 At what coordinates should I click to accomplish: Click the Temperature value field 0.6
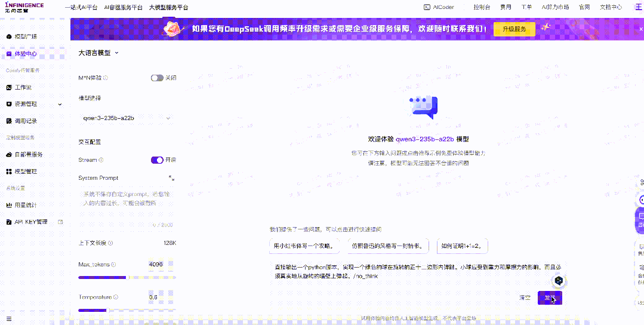[162, 297]
